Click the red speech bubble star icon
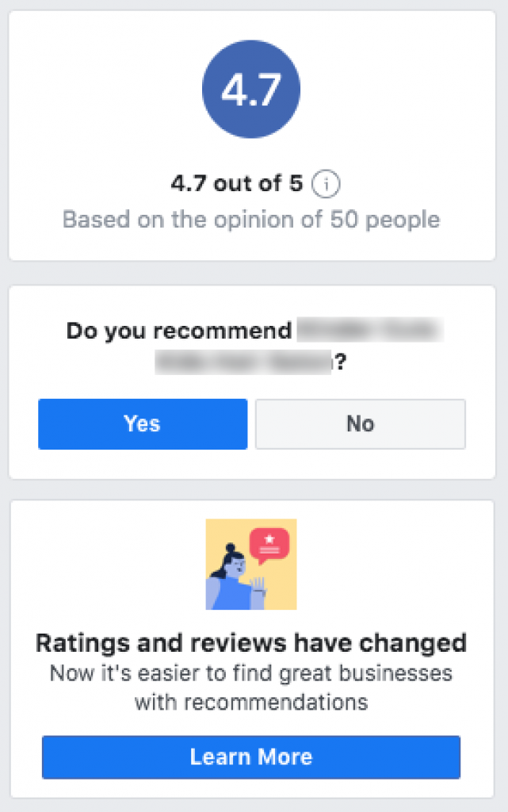508x812 pixels. 269,539
